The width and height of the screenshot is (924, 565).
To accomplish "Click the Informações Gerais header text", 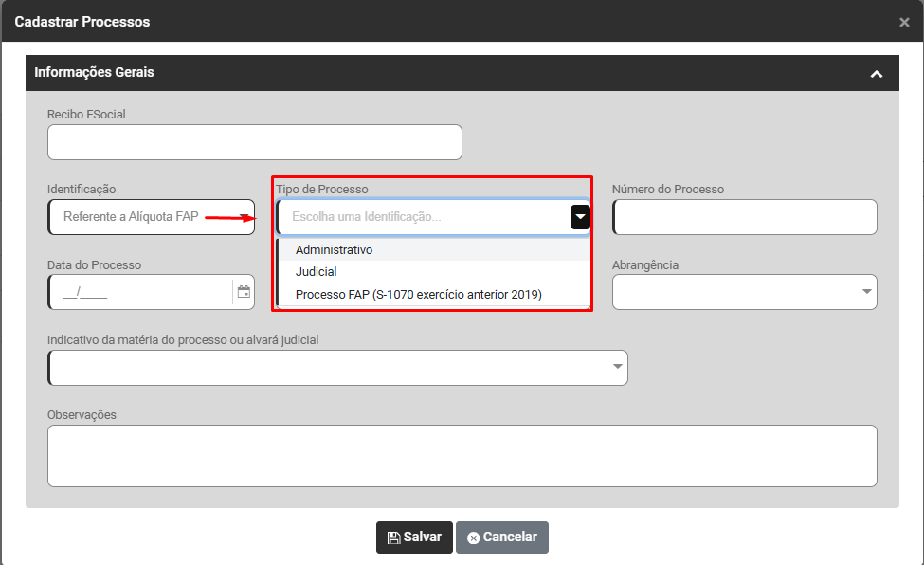I will 94,73.
